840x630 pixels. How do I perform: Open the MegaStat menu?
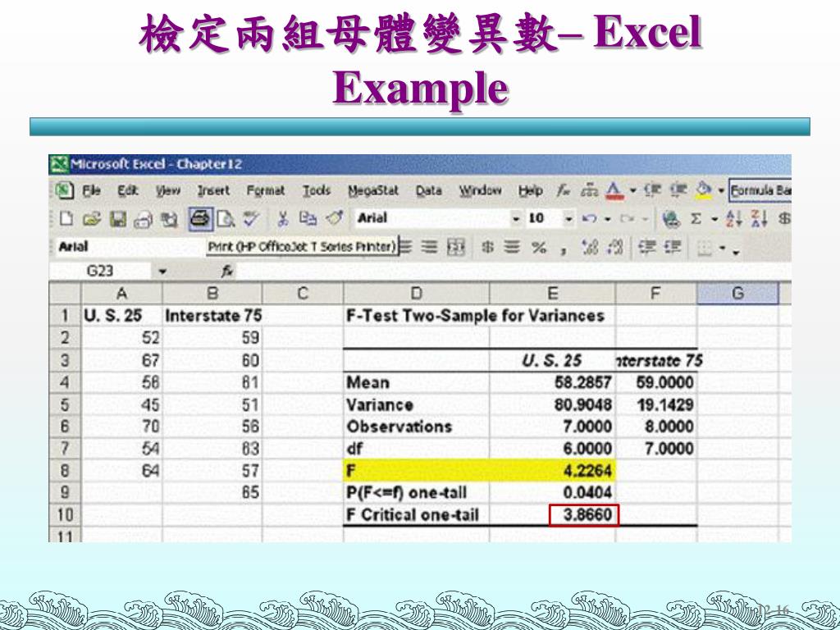[x=373, y=190]
